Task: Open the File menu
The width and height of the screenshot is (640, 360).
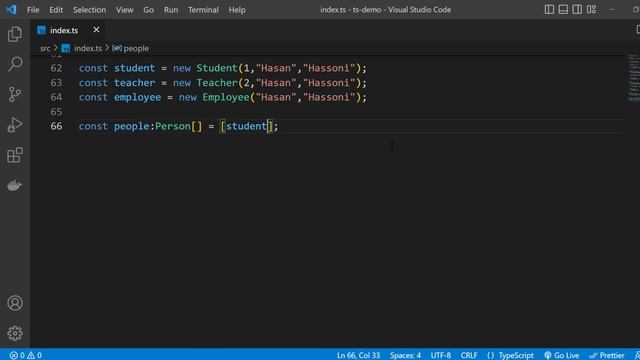Action: pos(33,10)
